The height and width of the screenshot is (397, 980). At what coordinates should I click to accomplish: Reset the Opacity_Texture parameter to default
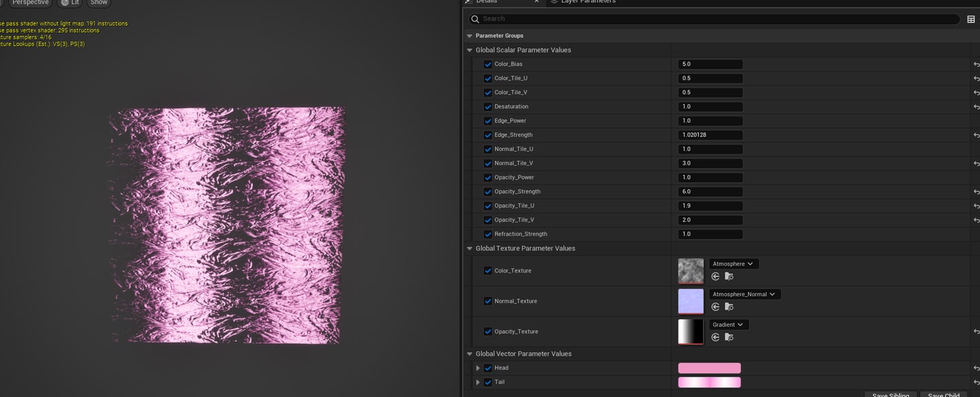(976, 332)
